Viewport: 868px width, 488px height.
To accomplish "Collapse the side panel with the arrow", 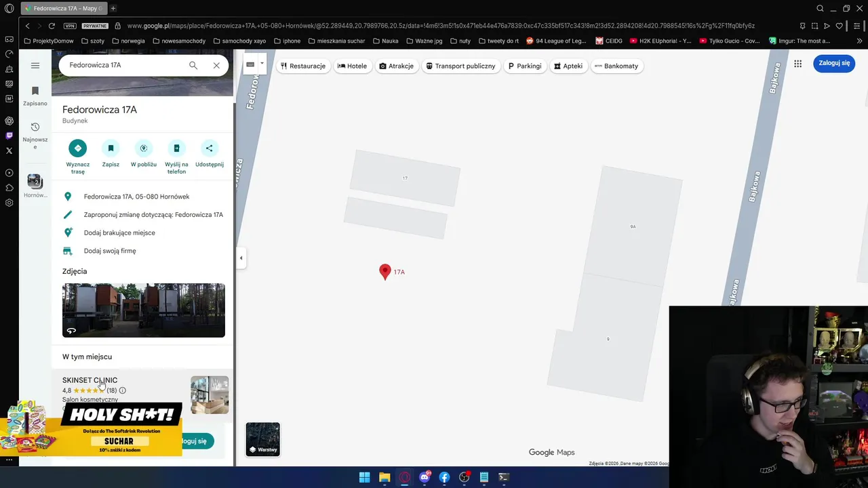I will click(x=241, y=258).
